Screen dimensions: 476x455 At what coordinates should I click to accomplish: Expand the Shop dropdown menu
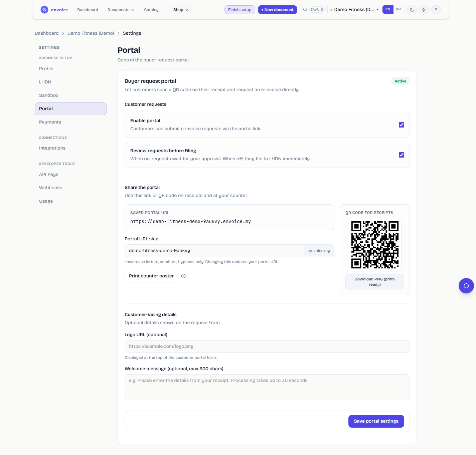[x=181, y=10]
